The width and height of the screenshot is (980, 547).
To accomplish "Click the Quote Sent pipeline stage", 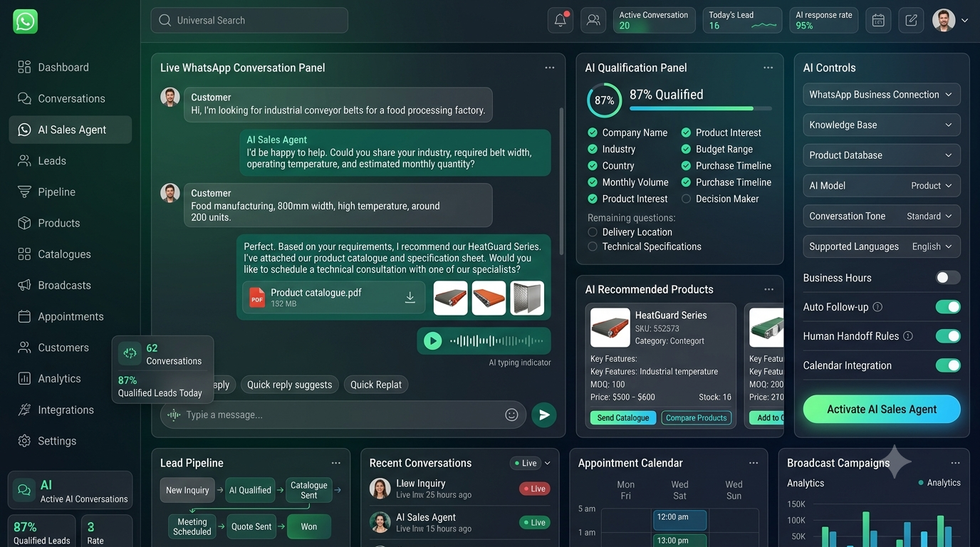I will (251, 526).
